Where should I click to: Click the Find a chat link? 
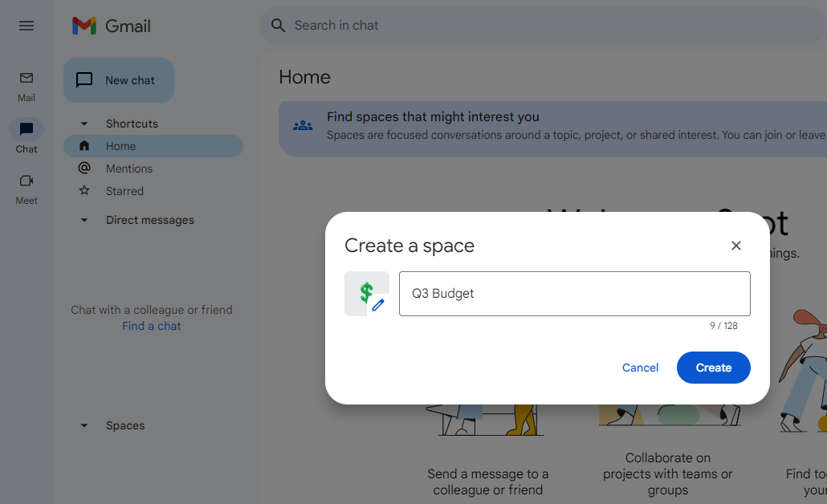click(x=151, y=325)
